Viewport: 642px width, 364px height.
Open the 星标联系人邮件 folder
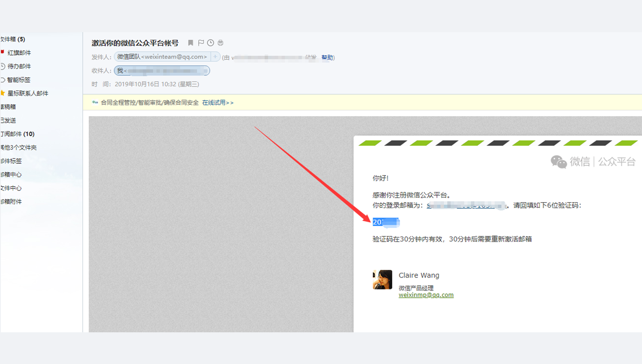pos(28,93)
